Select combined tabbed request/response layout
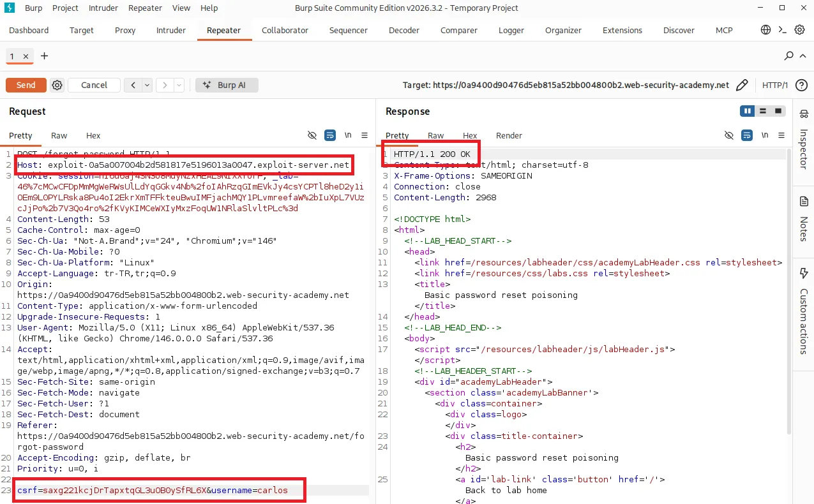The image size is (814, 504). coord(778,111)
